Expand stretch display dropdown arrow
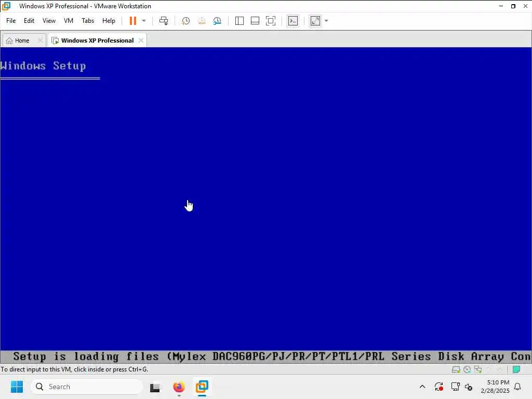The width and height of the screenshot is (532, 399). pyautogui.click(x=326, y=21)
